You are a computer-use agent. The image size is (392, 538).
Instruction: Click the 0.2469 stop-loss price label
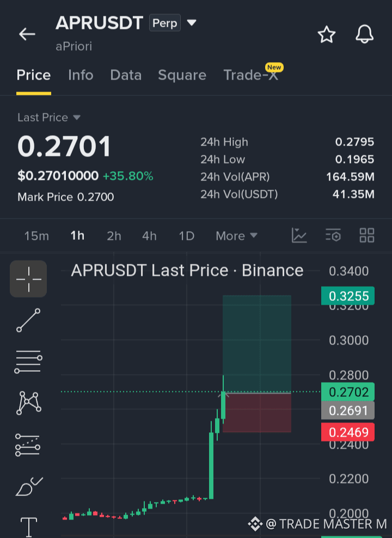tap(348, 432)
